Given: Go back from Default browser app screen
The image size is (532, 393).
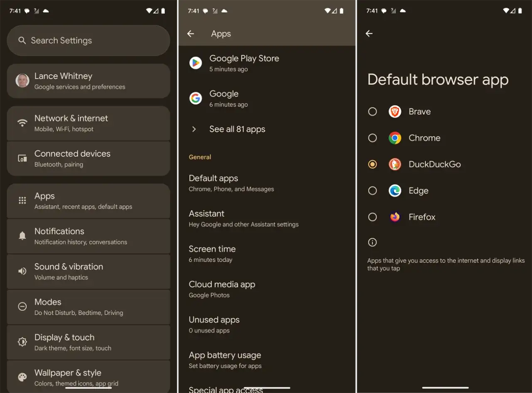Looking at the screenshot, I should pyautogui.click(x=369, y=34).
